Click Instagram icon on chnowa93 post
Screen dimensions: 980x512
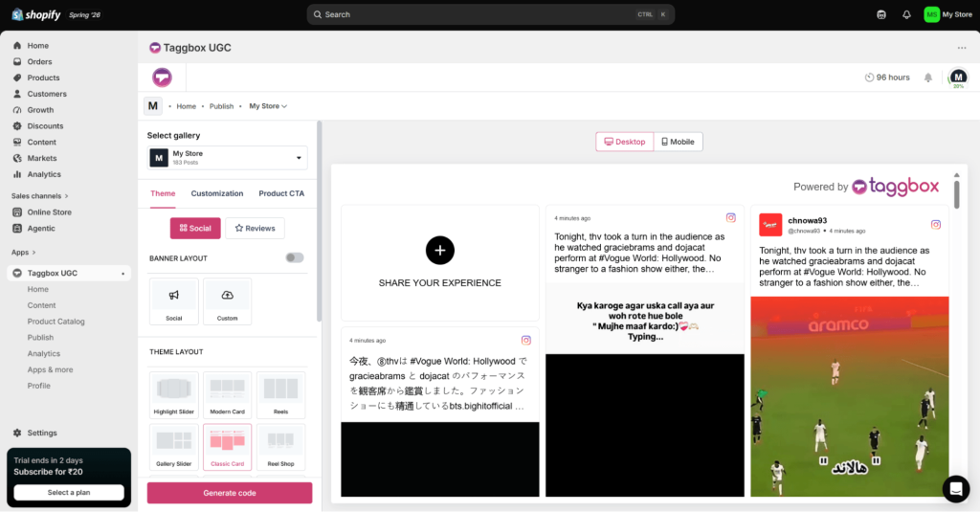click(x=936, y=225)
